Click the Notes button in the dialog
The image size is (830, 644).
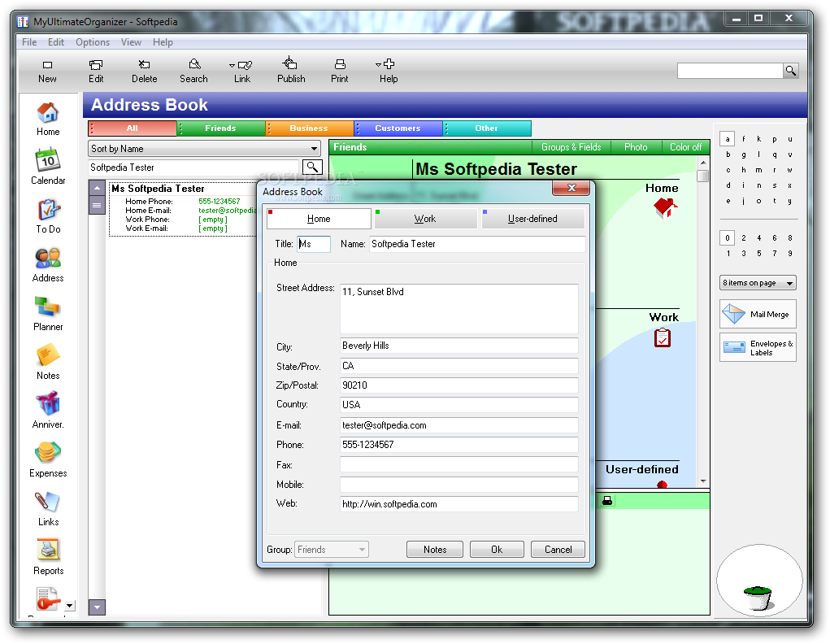tap(435, 550)
